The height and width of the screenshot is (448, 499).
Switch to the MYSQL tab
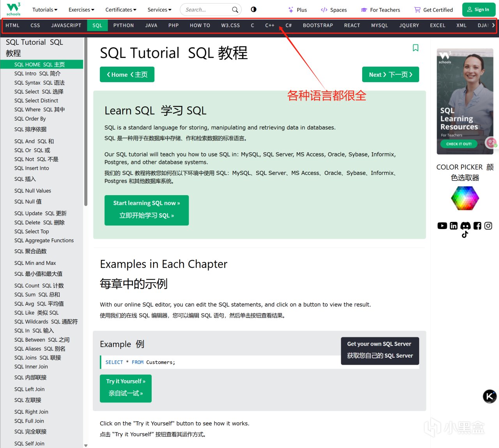tap(380, 25)
